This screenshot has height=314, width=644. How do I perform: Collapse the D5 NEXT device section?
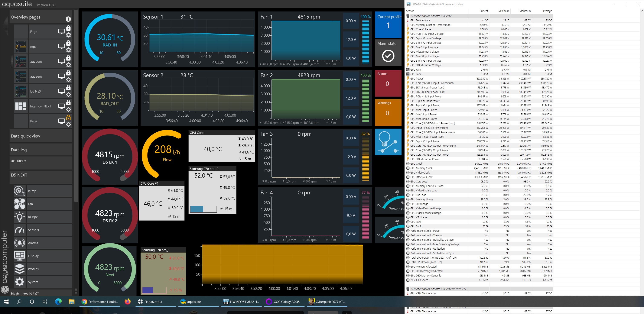pos(40,175)
